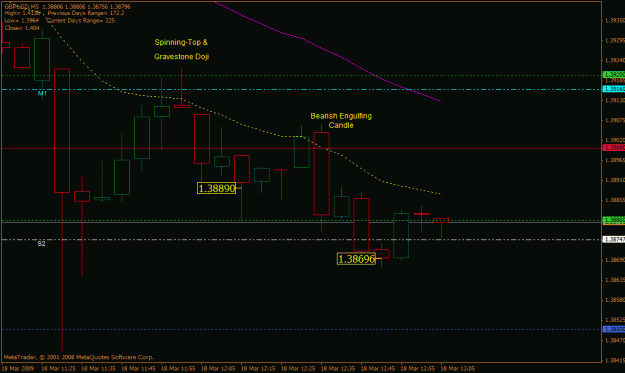
Task: Click the 'Current Days Range= 225' text
Action: tap(80, 20)
